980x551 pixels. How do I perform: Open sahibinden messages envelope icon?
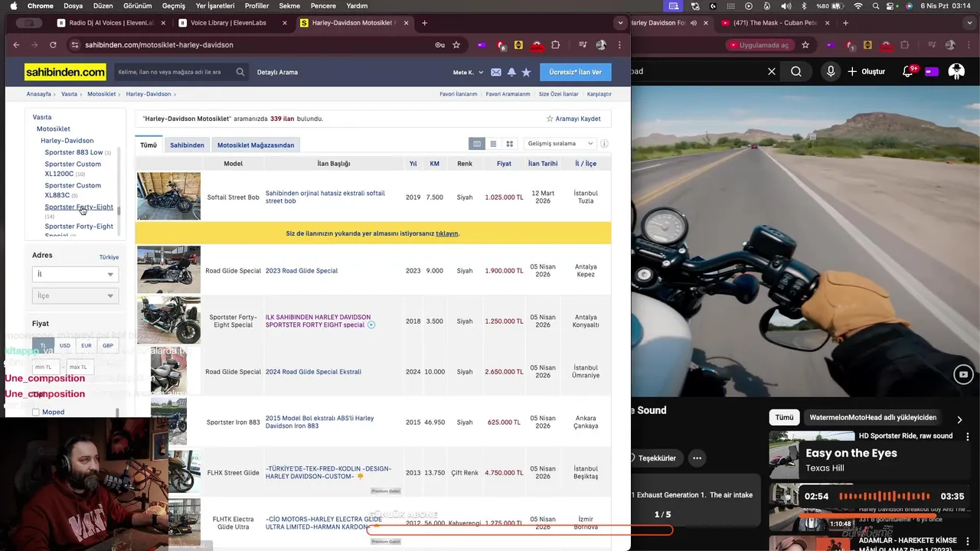click(496, 72)
